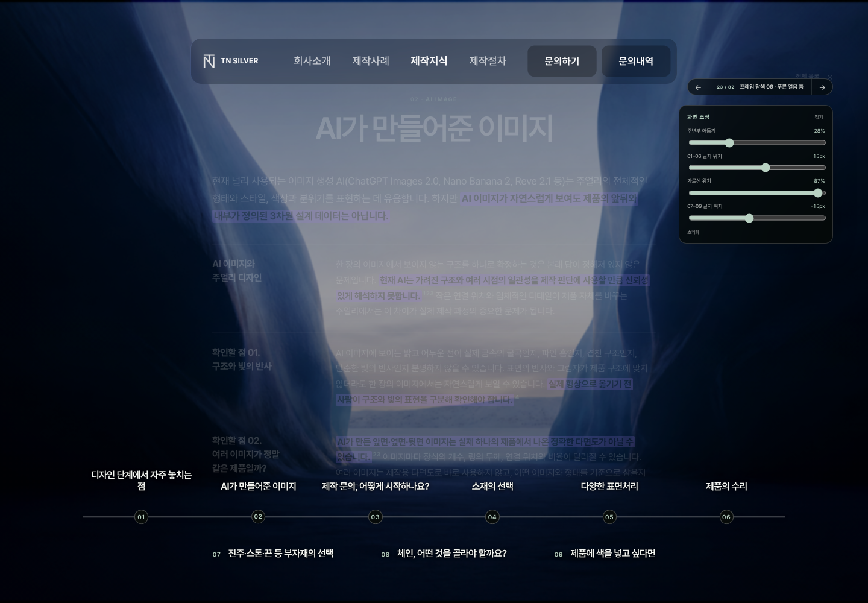Screen dimensions: 868x603
Task: Adjust the 주변부 어둡기 slider
Action: [757, 143]
